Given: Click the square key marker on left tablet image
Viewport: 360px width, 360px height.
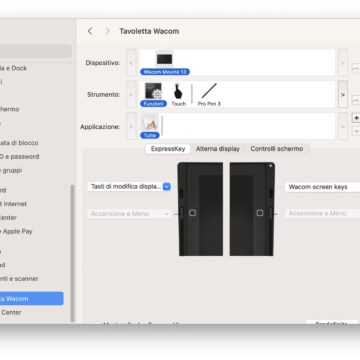Looking at the screenshot, I should 192,213.
